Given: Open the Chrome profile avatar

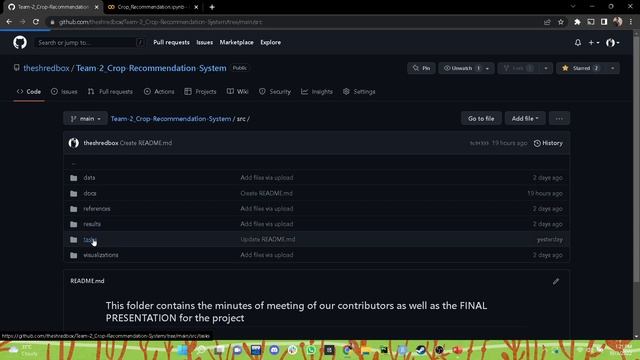Looking at the screenshot, I should (x=618, y=22).
